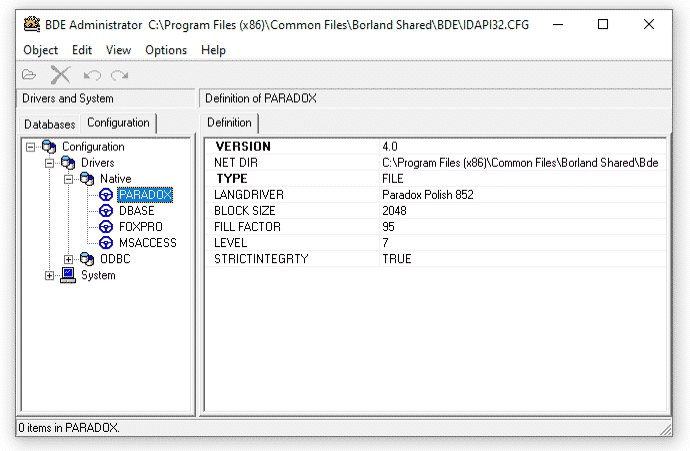
Task: Click the Native node icon
Action: click(x=87, y=179)
